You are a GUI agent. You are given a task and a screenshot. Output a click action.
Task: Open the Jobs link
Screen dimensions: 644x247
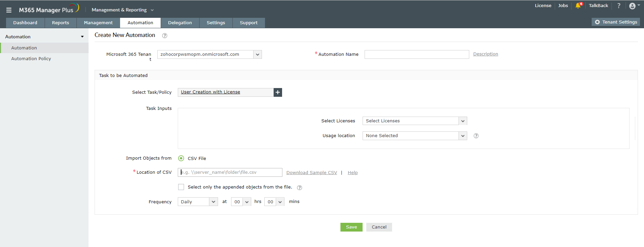pos(563,6)
